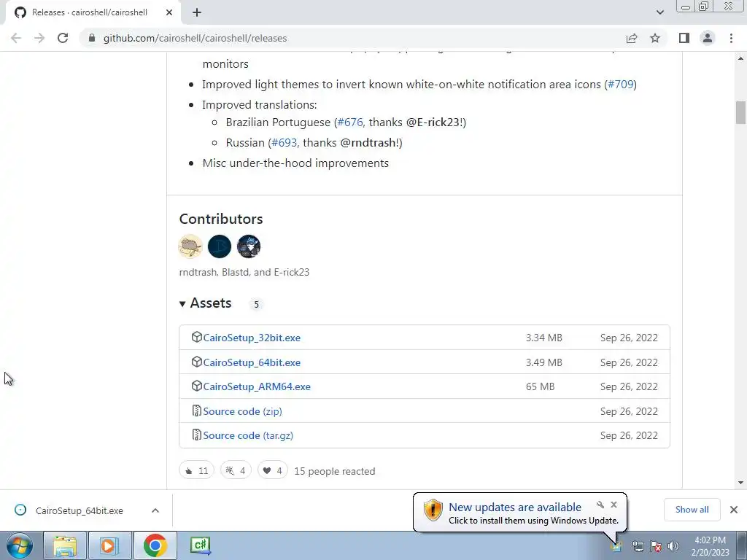
Task: Click the Action Center flag tray icon
Action: point(656,546)
